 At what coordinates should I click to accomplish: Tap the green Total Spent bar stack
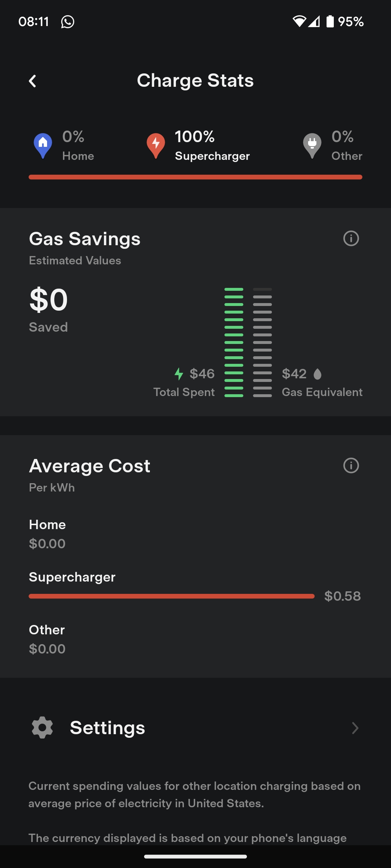tap(234, 342)
